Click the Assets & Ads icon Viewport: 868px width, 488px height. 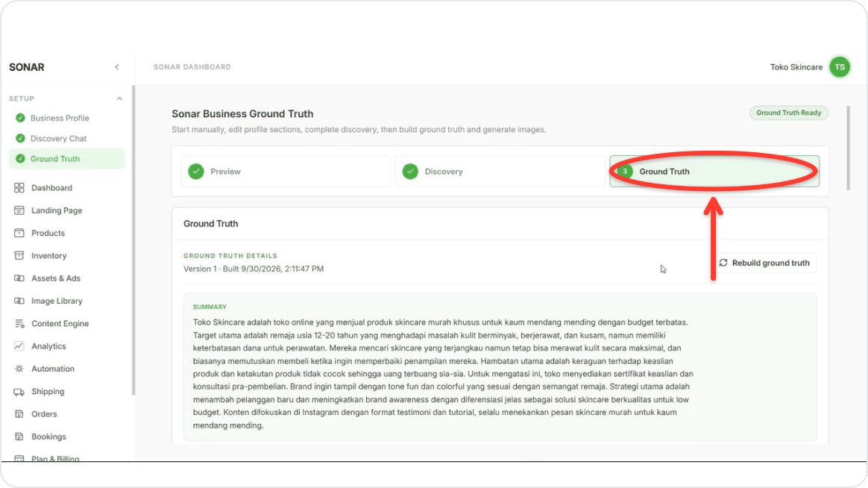[19, 278]
